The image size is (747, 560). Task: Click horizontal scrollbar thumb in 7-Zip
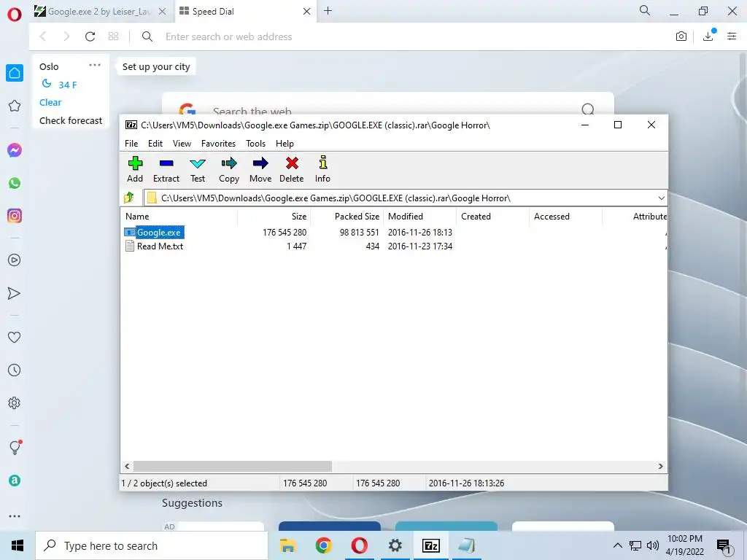pyautogui.click(x=233, y=466)
